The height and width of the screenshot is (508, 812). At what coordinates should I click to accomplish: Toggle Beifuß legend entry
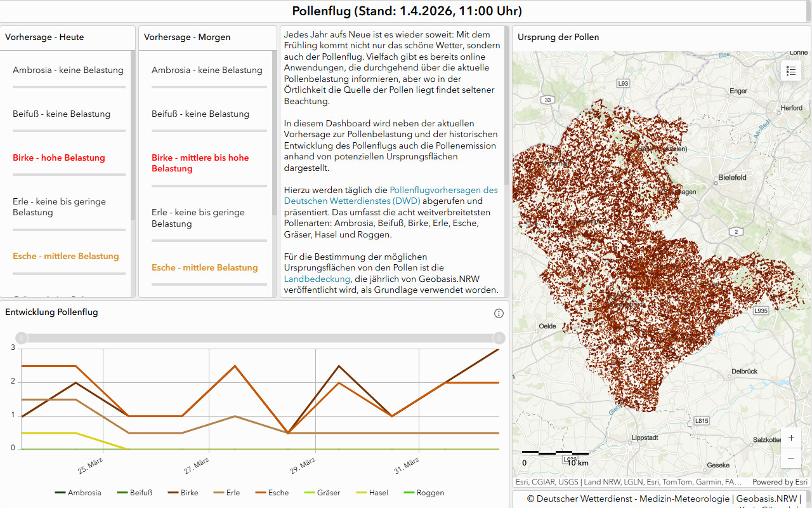[x=135, y=493]
